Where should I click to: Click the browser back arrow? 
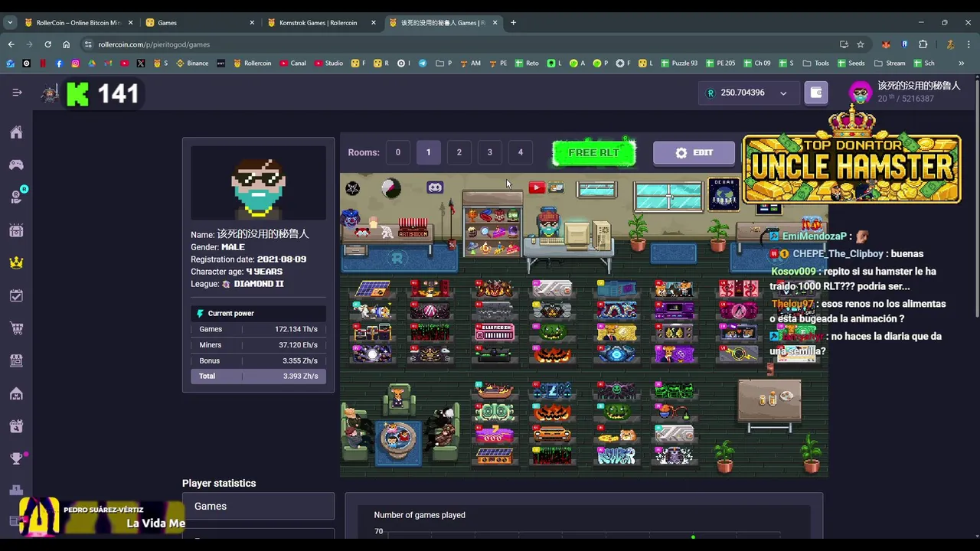point(11,44)
